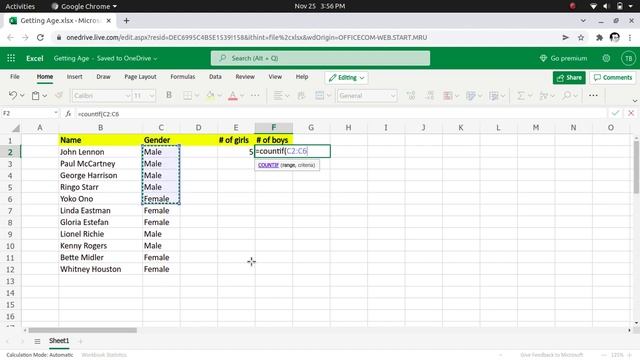Cancel formula entry with the X
Image resolution: width=640 pixels, height=360 pixels.
pos(631,113)
